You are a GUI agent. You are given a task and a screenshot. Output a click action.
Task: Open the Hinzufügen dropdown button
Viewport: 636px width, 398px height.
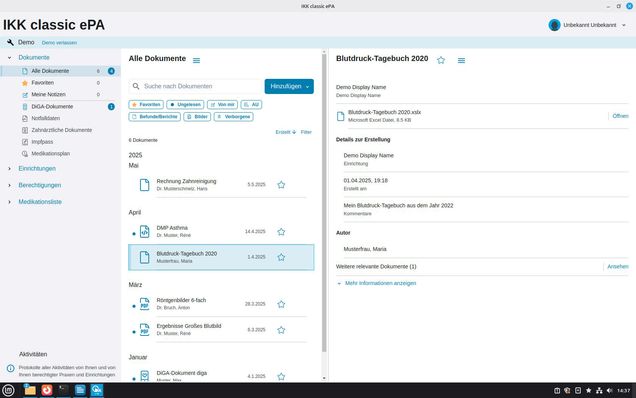289,86
